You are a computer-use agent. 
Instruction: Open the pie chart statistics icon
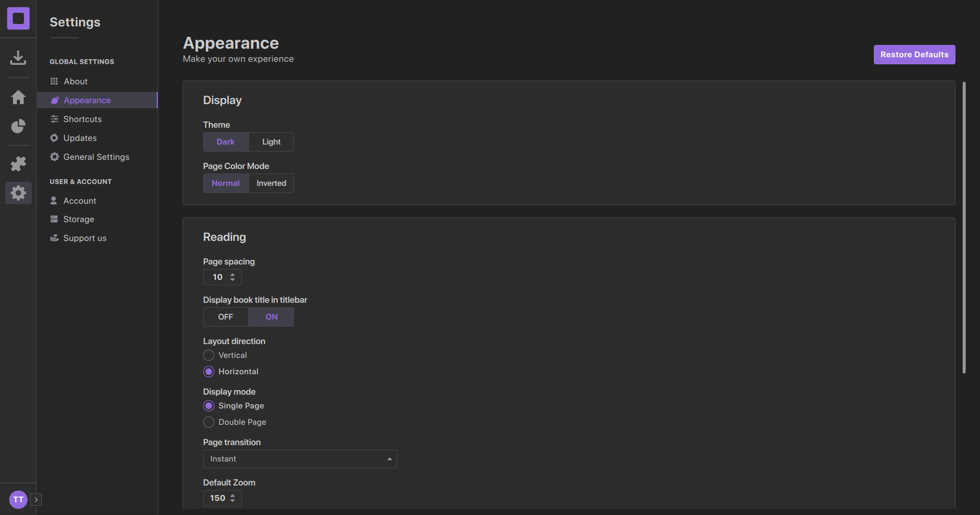(x=18, y=126)
